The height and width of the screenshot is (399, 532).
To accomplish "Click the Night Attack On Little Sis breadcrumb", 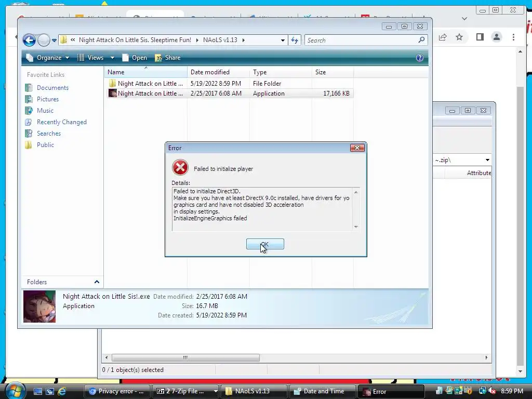I will 135,40.
